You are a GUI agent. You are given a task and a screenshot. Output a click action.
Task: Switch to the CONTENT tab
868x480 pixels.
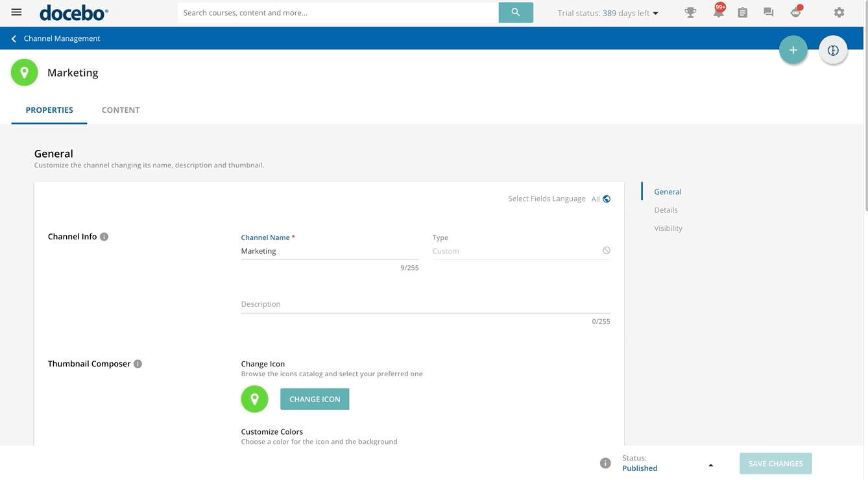pos(121,110)
